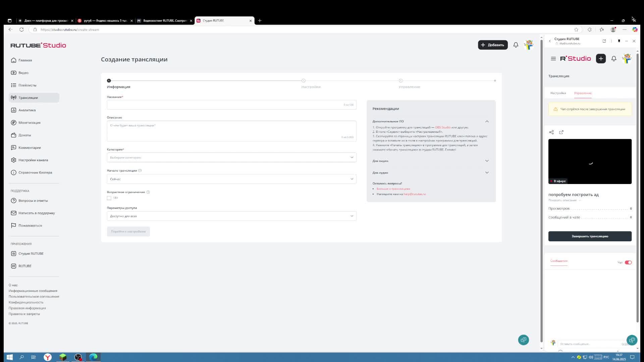
Task: Open stream in new window icon
Action: 561,132
